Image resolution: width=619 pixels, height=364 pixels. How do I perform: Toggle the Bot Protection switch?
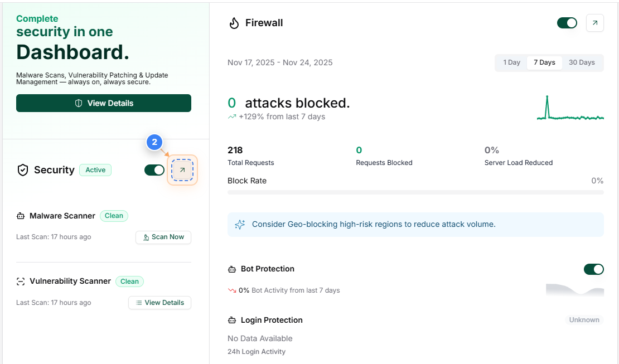[594, 269]
